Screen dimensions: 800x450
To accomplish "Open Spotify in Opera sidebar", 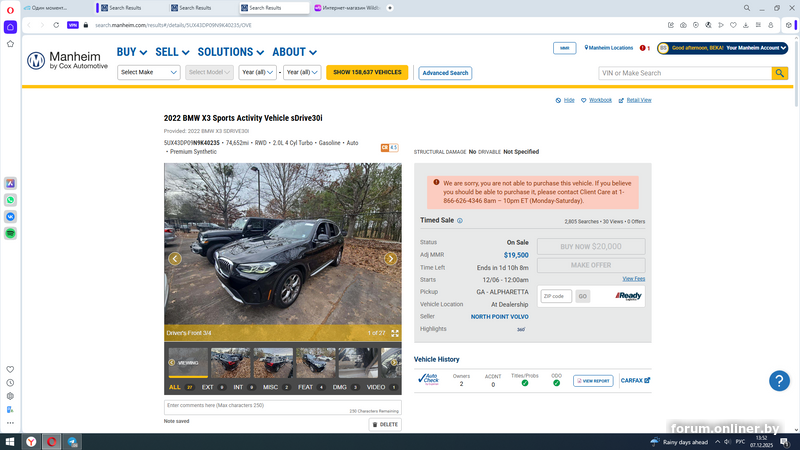I will [10, 234].
